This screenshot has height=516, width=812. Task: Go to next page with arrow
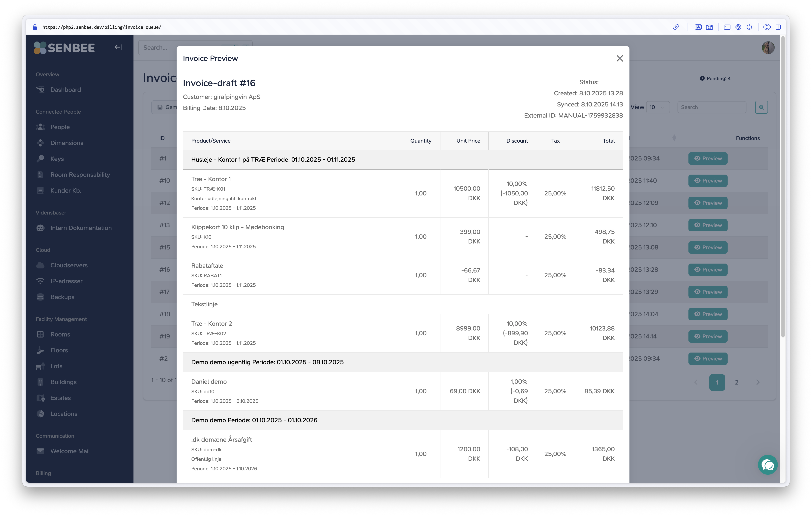click(x=758, y=383)
